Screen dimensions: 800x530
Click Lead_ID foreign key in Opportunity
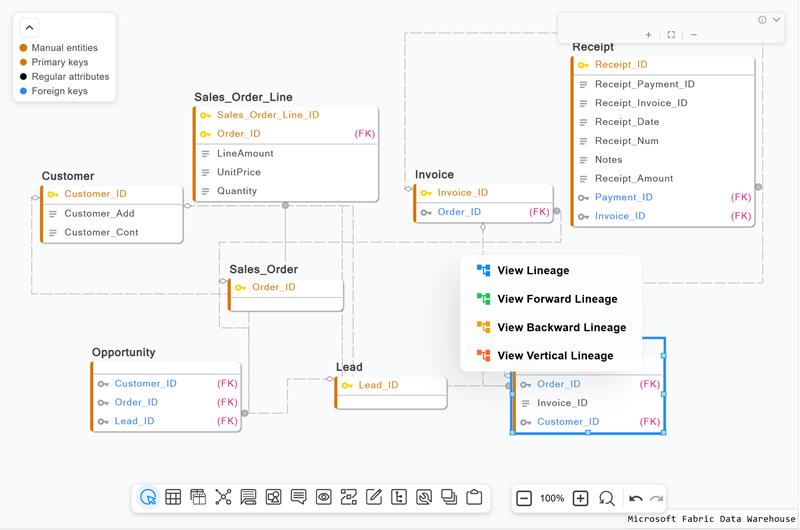tap(167, 421)
